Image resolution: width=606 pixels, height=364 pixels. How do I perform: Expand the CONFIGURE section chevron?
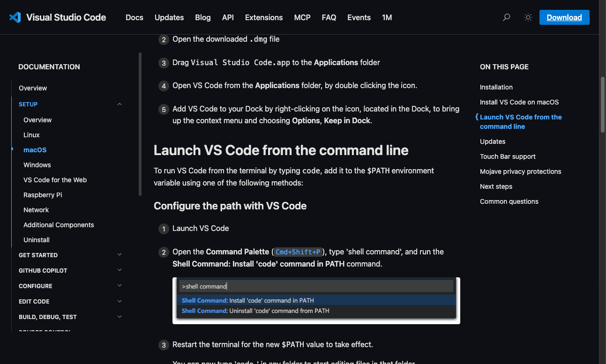tap(120, 286)
